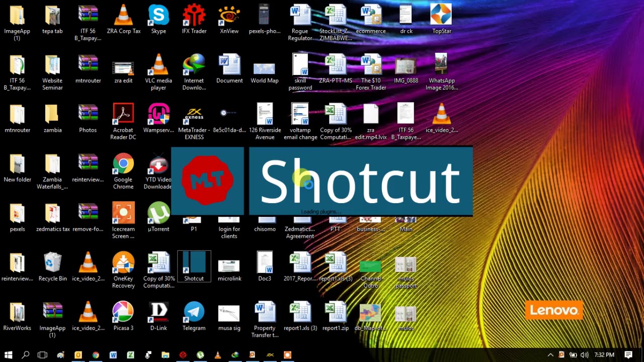Open the tepa tab folder
This screenshot has height=362, width=644.
coord(53,19)
